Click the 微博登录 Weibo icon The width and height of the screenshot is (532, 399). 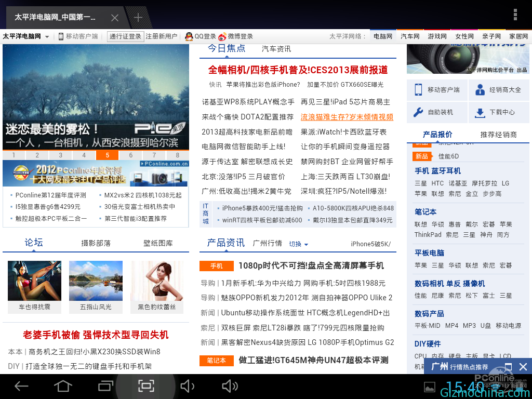coord(222,36)
